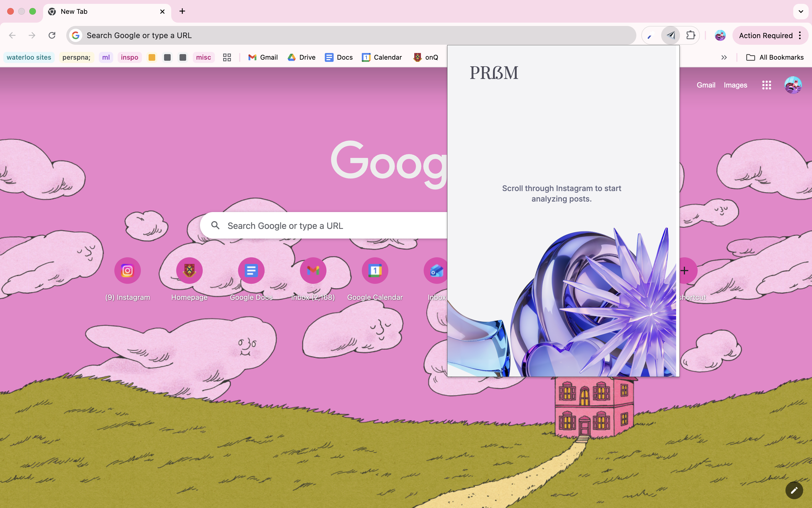Open the Google apps grid launcher
Image resolution: width=812 pixels, height=508 pixels.
point(766,85)
